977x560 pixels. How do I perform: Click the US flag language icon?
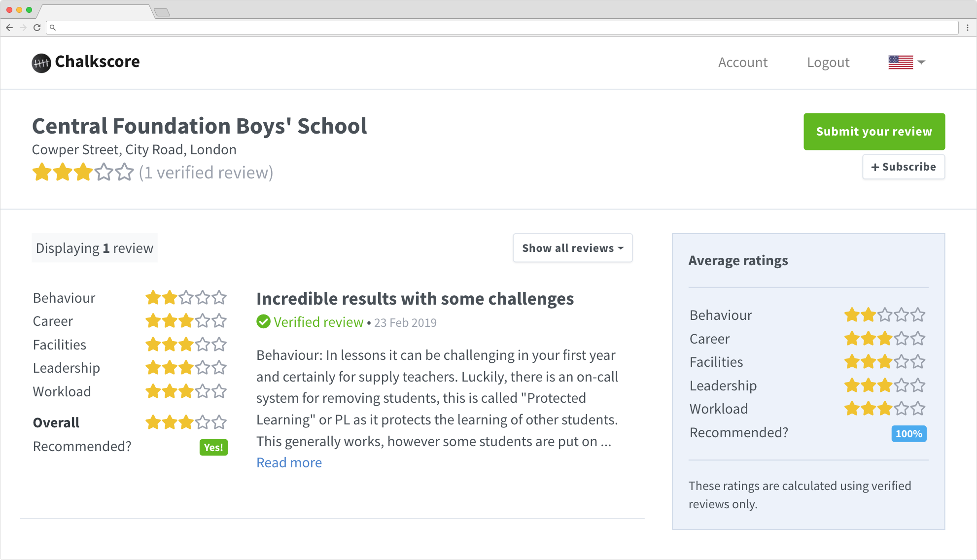[901, 63]
